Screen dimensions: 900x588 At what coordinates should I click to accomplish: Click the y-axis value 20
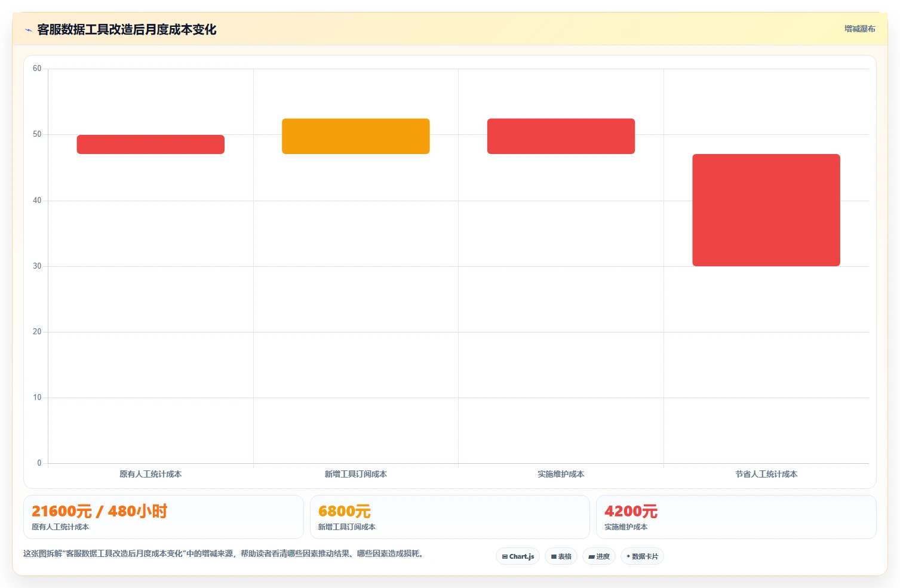[x=37, y=332]
